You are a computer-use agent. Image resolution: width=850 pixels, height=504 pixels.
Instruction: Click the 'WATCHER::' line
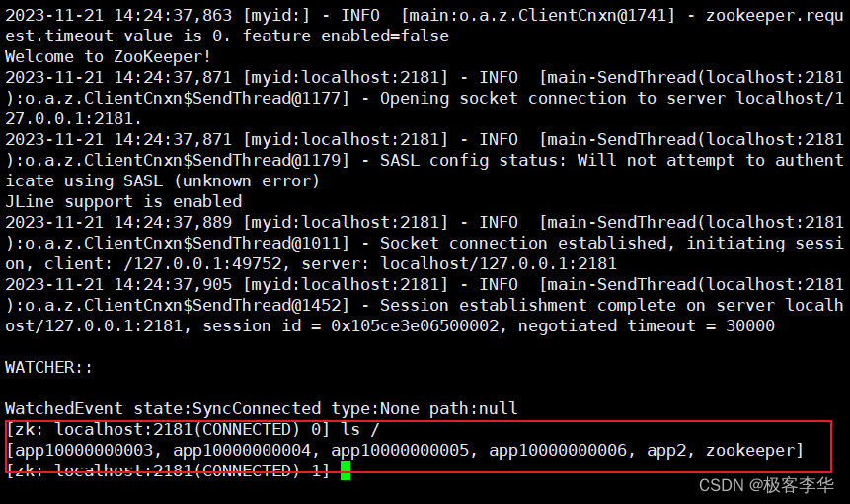coord(48,367)
